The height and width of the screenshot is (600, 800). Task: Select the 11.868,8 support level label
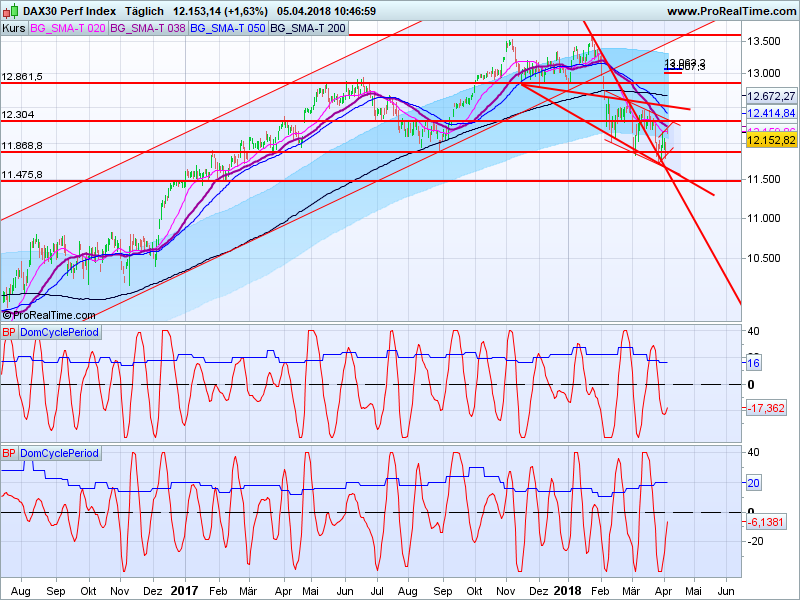tap(22, 146)
